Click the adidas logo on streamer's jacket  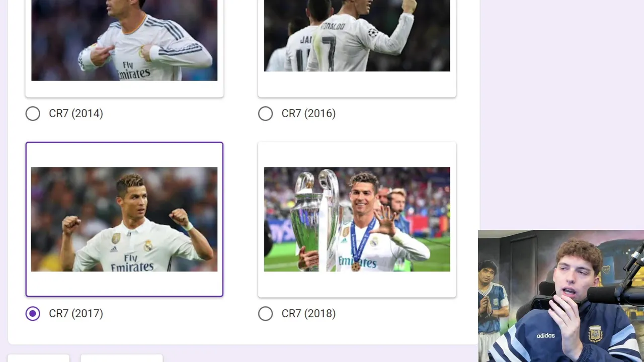click(545, 335)
